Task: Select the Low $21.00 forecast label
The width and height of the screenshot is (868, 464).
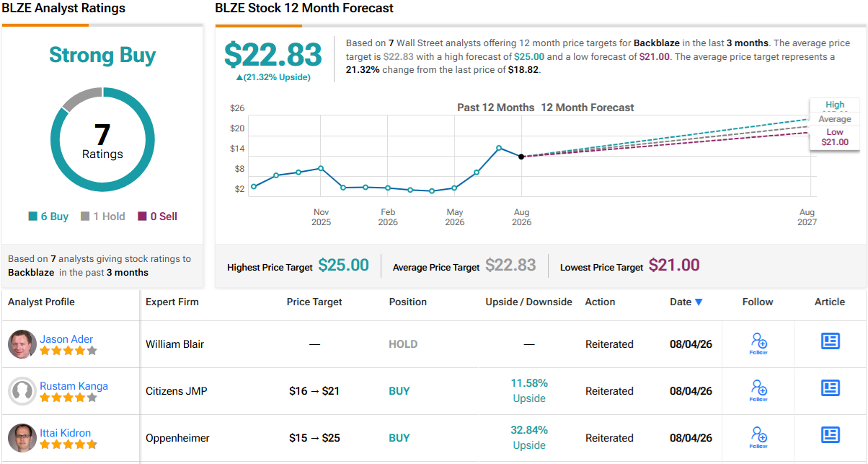Action: click(835, 137)
